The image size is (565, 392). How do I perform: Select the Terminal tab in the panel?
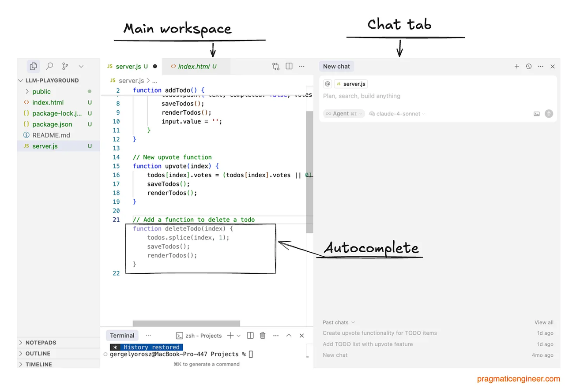pos(122,335)
